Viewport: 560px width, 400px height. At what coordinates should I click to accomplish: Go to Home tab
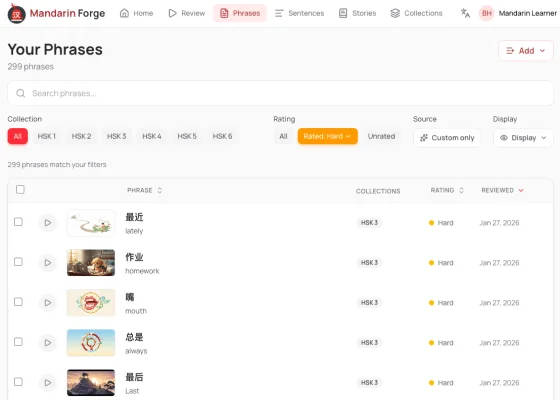[x=136, y=13]
